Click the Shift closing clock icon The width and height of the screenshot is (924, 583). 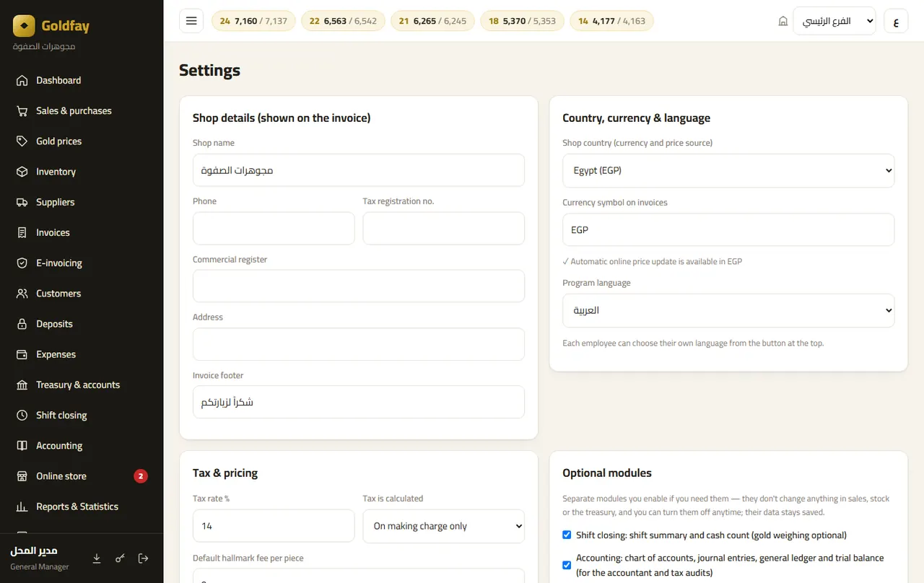[x=22, y=415]
